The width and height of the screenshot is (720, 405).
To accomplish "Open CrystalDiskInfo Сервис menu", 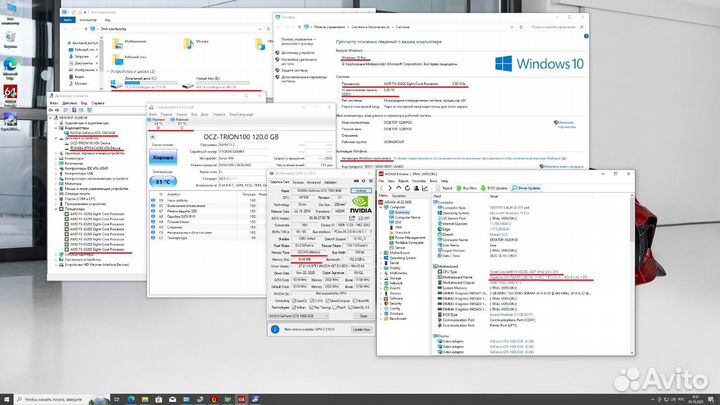I will pyautogui.click(x=181, y=114).
